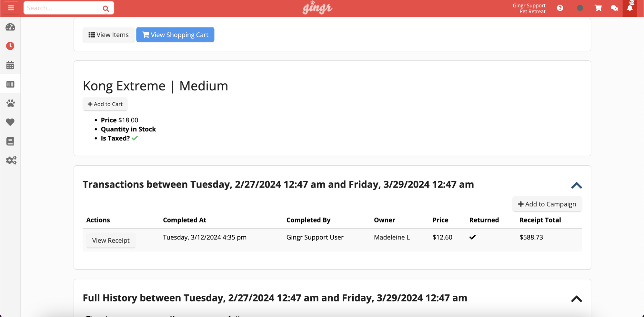Image resolution: width=644 pixels, height=317 pixels.
Task: Click the Actions column header
Action: pos(98,220)
